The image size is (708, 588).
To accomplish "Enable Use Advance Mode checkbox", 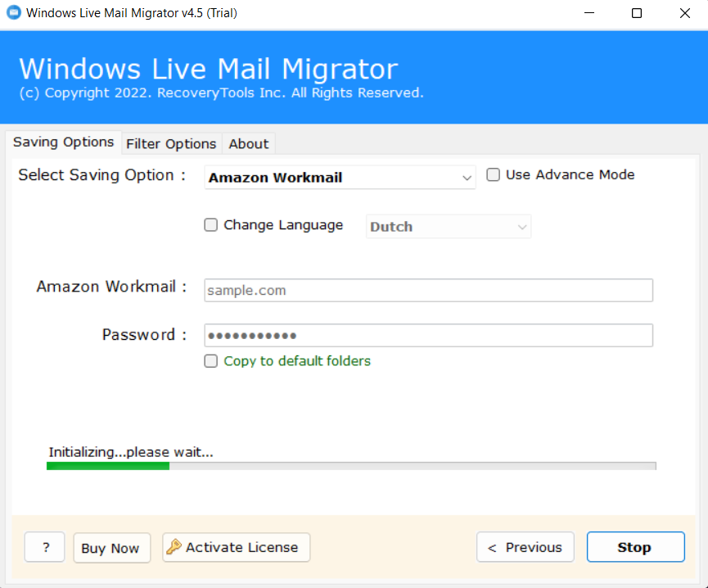I will pyautogui.click(x=493, y=174).
